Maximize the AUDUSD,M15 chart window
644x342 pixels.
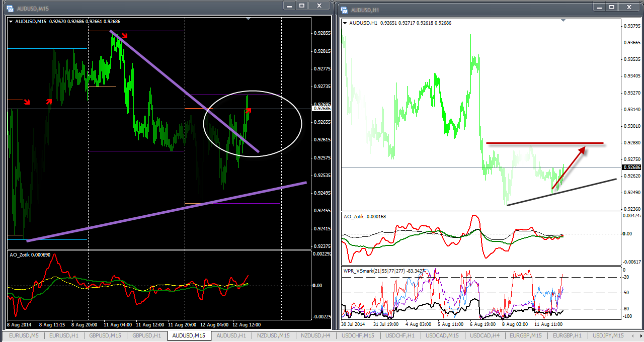(302, 6)
